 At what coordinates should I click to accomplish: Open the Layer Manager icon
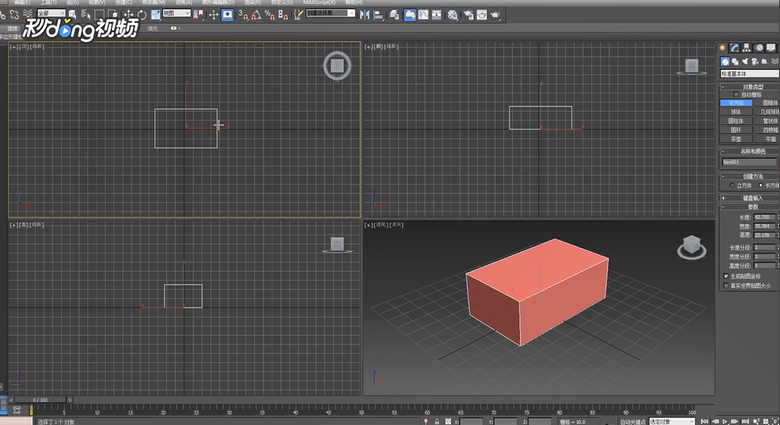click(x=394, y=15)
